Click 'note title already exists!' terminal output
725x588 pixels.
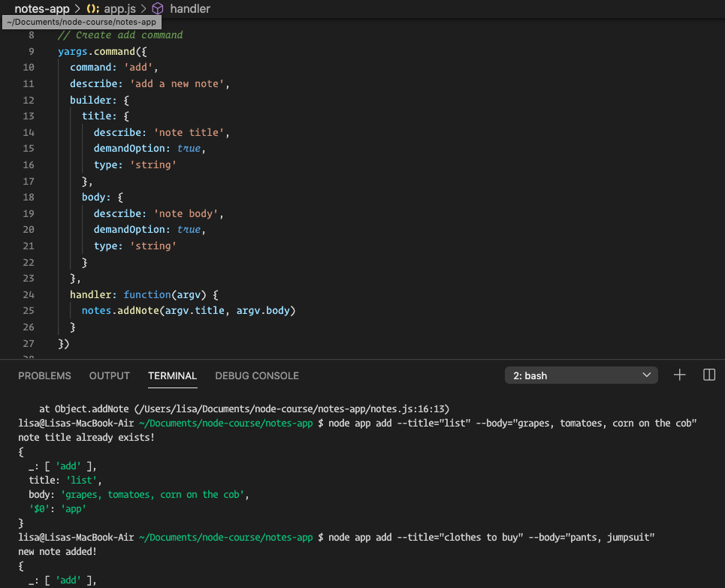pyautogui.click(x=86, y=437)
